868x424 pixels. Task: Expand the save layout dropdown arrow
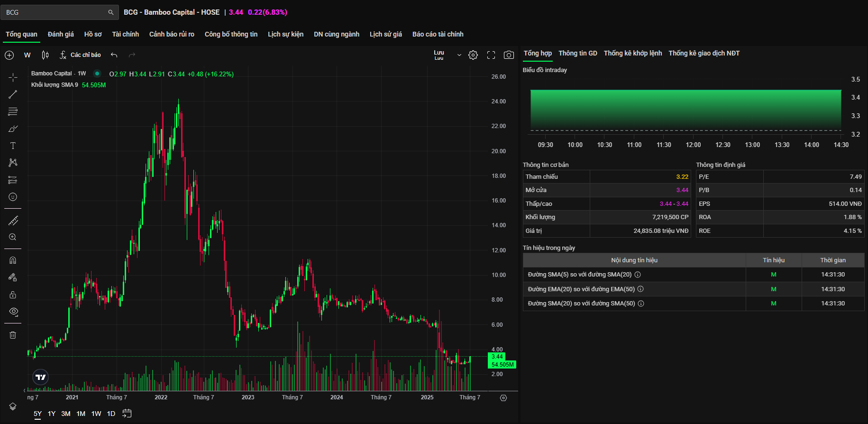pos(459,55)
